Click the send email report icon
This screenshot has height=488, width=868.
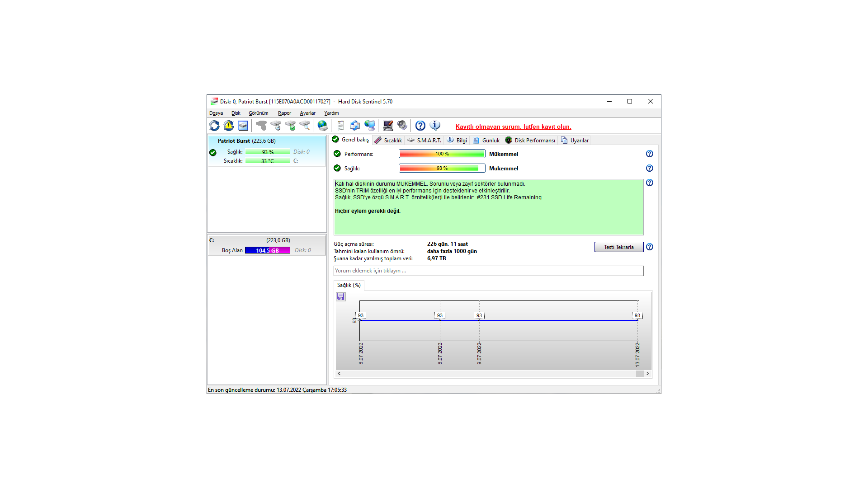[355, 126]
